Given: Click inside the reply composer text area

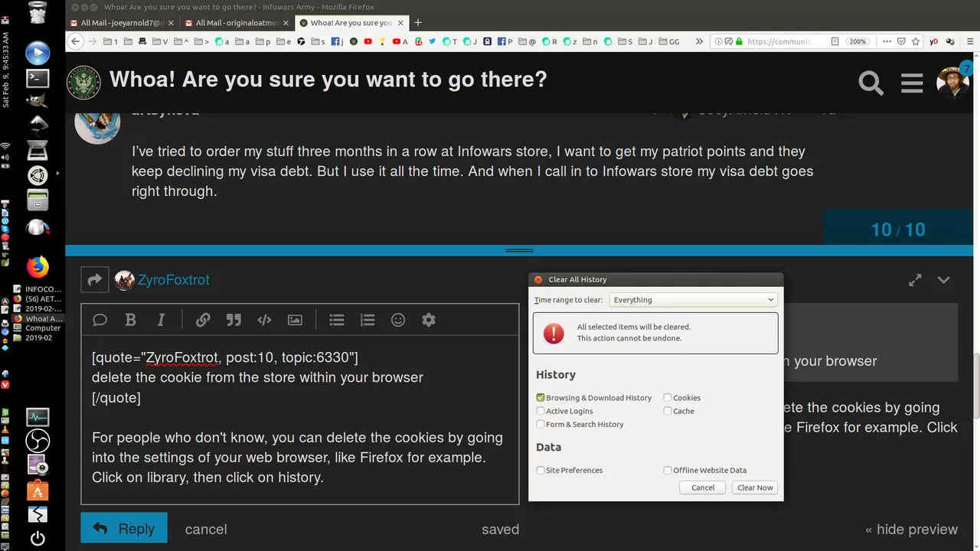Looking at the screenshot, I should (300, 420).
